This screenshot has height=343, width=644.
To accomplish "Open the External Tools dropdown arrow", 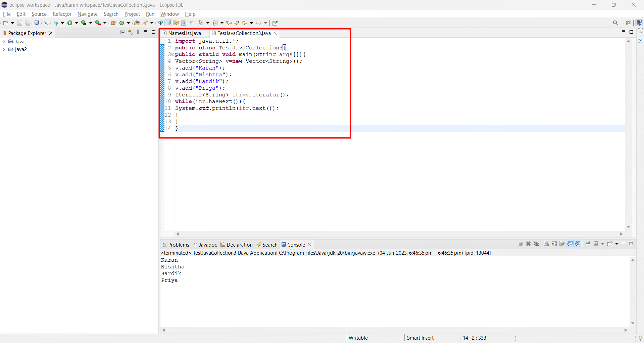I will [105, 23].
